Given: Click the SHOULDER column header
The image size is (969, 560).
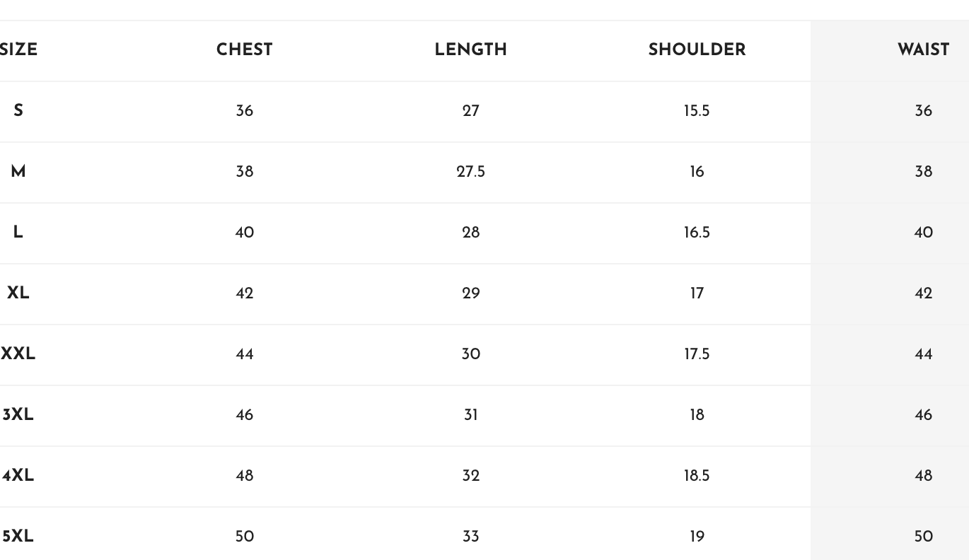Looking at the screenshot, I should click(697, 50).
